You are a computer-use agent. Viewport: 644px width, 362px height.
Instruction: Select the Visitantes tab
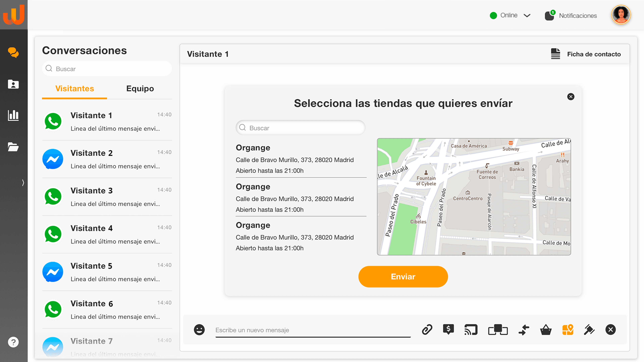pos(74,88)
